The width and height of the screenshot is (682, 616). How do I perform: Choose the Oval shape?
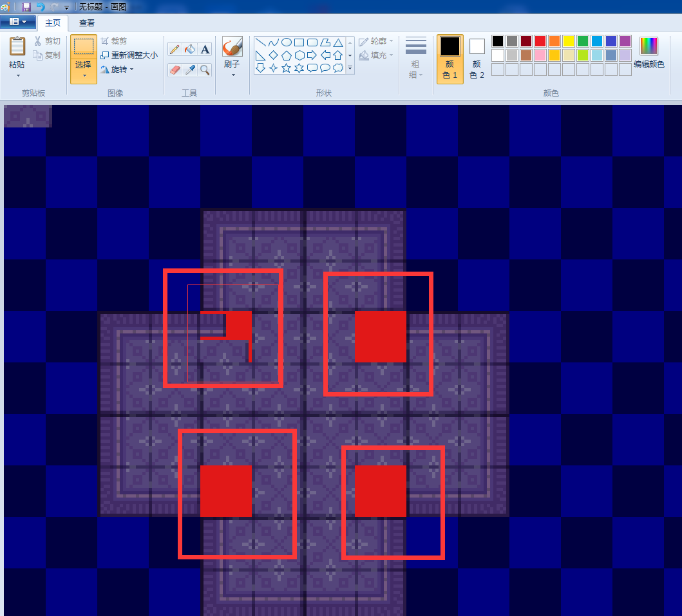[x=286, y=42]
